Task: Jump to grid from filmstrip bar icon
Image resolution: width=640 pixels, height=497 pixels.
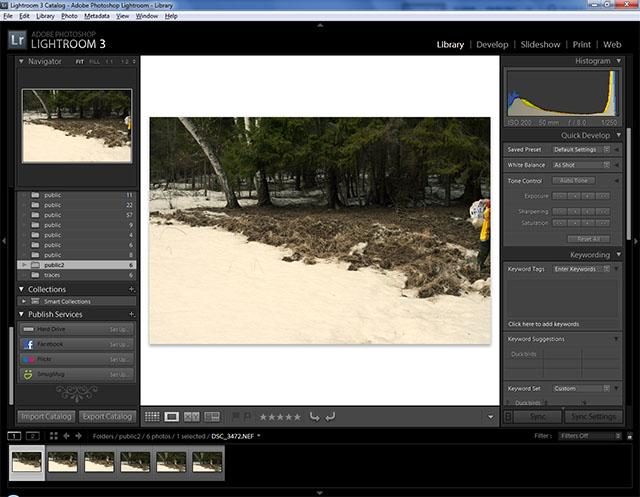Action: (x=53, y=436)
